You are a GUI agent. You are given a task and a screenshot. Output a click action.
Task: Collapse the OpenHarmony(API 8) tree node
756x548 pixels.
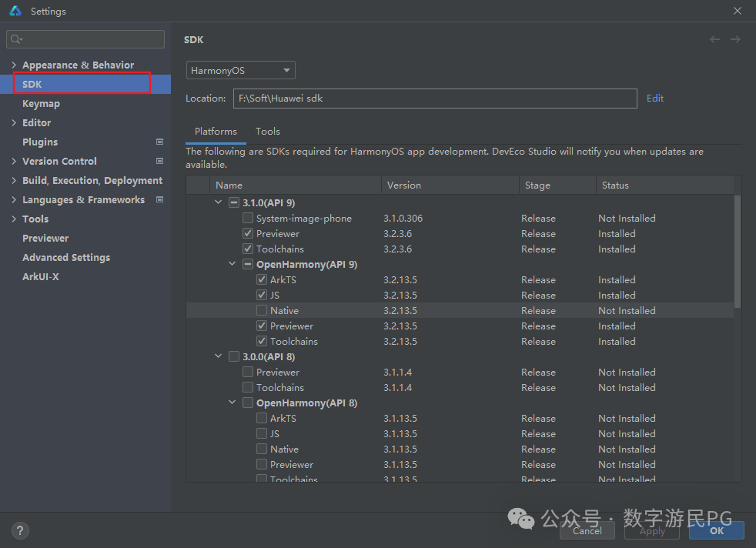[232, 403]
